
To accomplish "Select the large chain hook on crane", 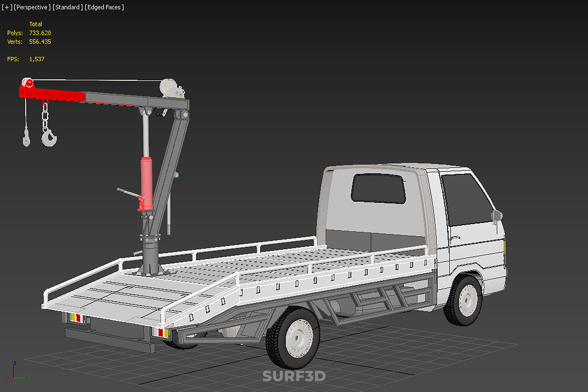I will pos(49,138).
